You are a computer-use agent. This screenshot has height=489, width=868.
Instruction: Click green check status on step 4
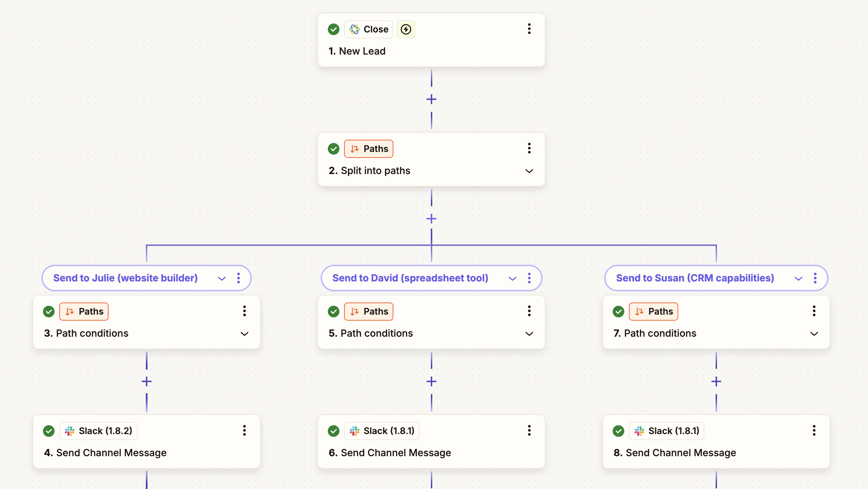pyautogui.click(x=49, y=431)
